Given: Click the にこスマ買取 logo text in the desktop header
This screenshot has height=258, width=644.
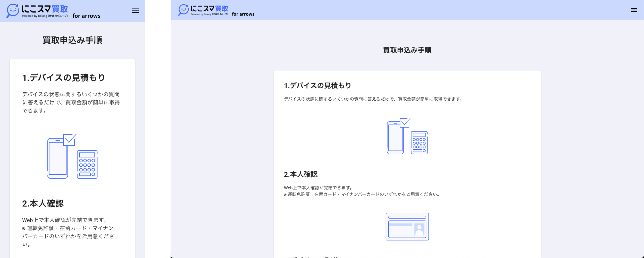Looking at the screenshot, I should tap(209, 9).
